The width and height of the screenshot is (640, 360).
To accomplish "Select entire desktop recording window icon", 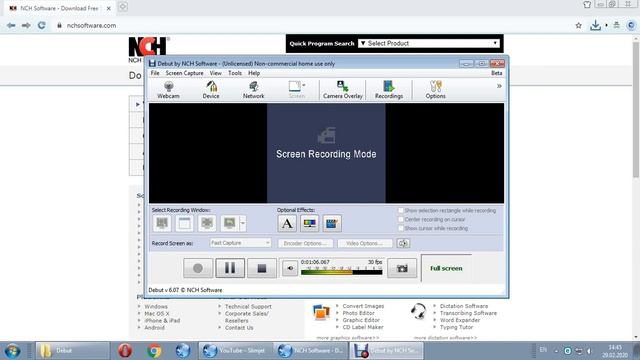I will [162, 223].
